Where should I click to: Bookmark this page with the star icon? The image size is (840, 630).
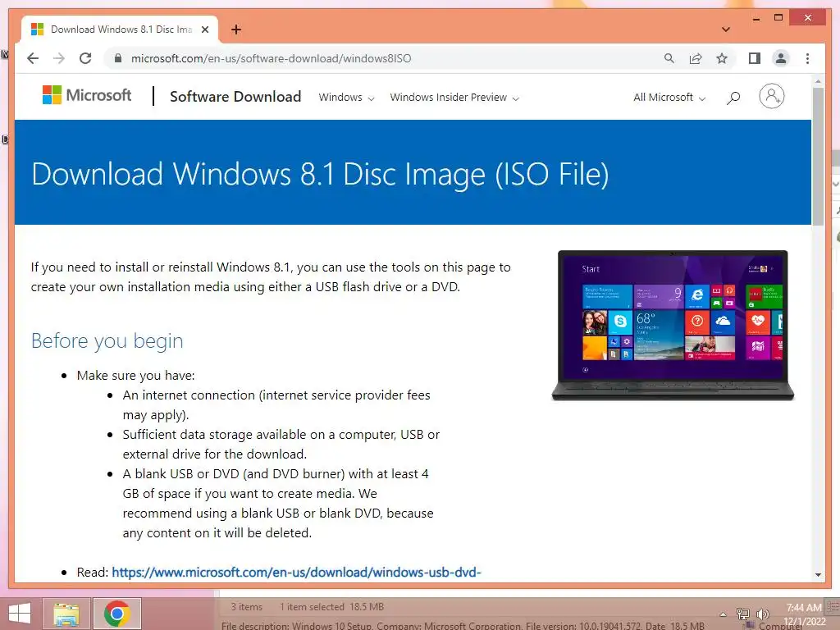click(722, 58)
